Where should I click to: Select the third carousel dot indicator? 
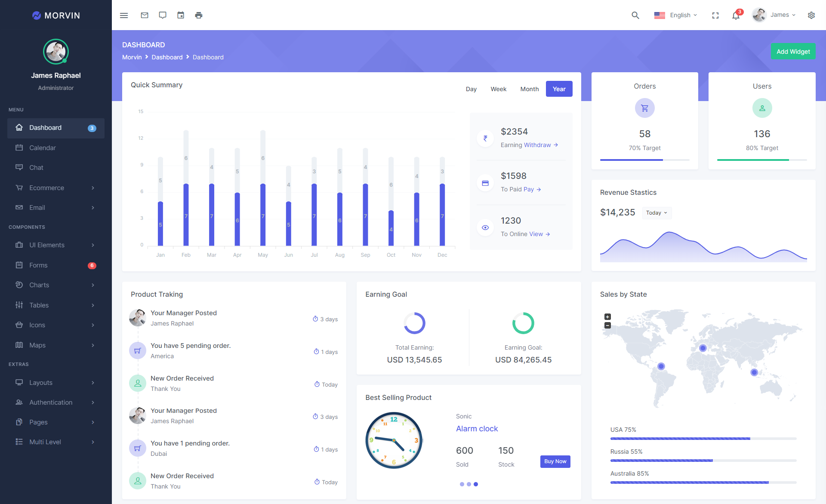coord(476,484)
